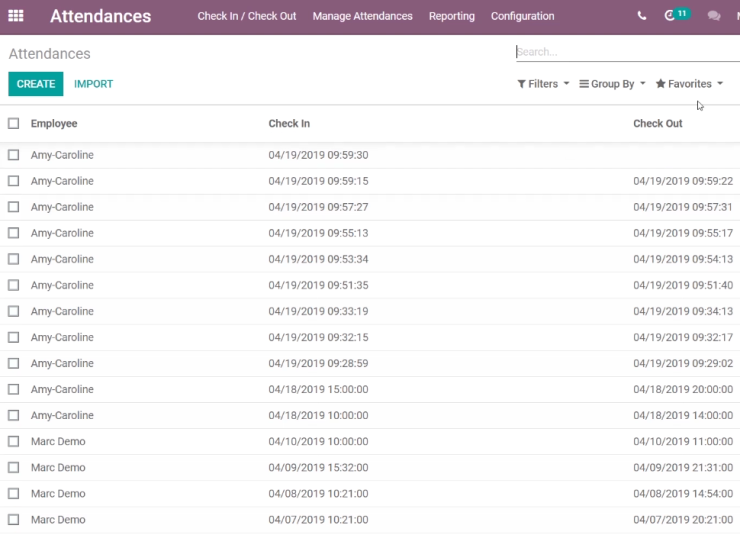
Task: Click the phone call icon
Action: 641,16
